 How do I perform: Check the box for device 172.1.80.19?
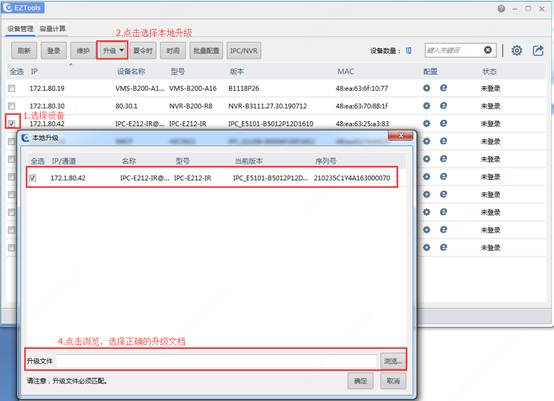(12, 88)
